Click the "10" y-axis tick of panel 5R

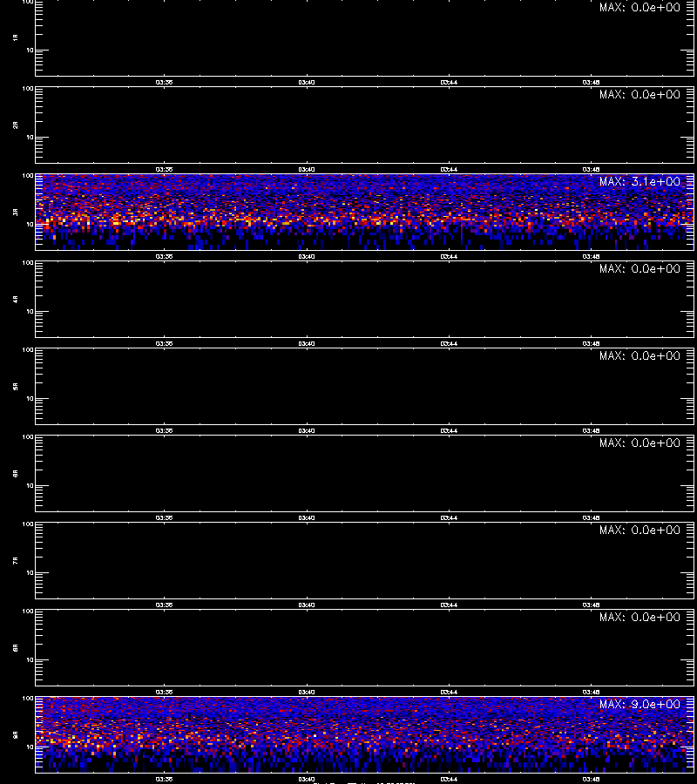pyautogui.click(x=30, y=398)
